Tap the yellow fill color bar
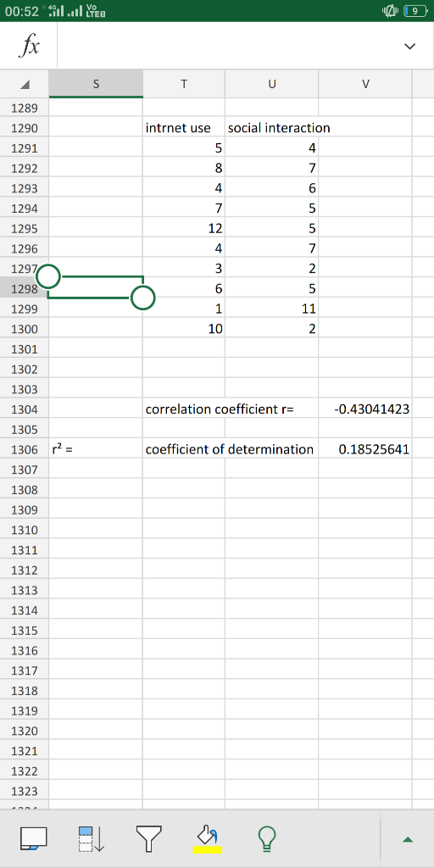The width and height of the screenshot is (434, 868). (208, 849)
